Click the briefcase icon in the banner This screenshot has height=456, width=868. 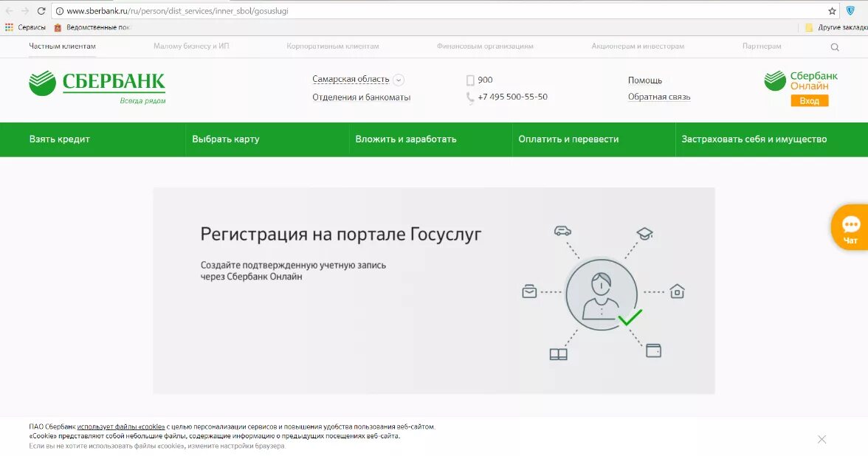529,291
